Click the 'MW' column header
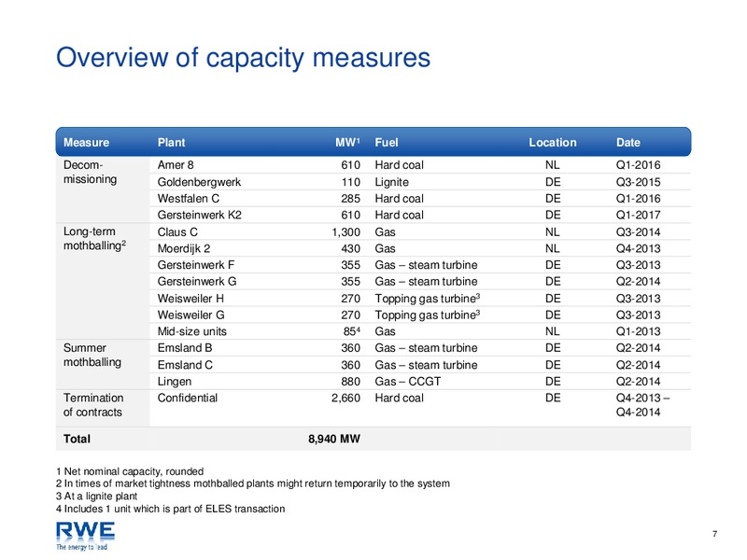 [347, 143]
